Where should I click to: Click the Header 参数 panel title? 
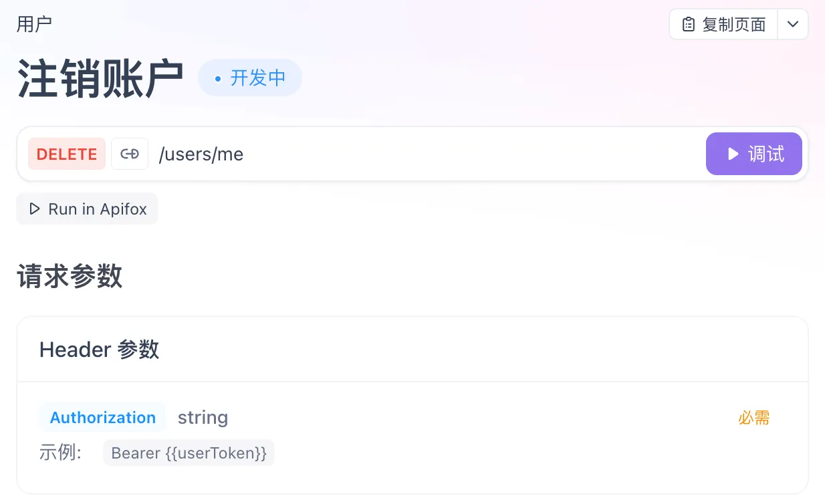click(99, 349)
